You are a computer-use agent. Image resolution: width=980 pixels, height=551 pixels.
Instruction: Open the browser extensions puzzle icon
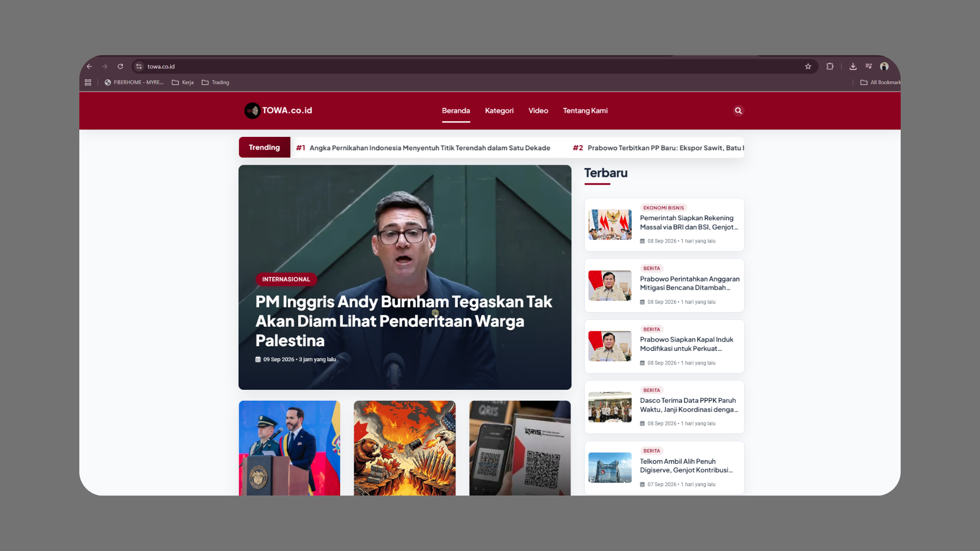830,66
